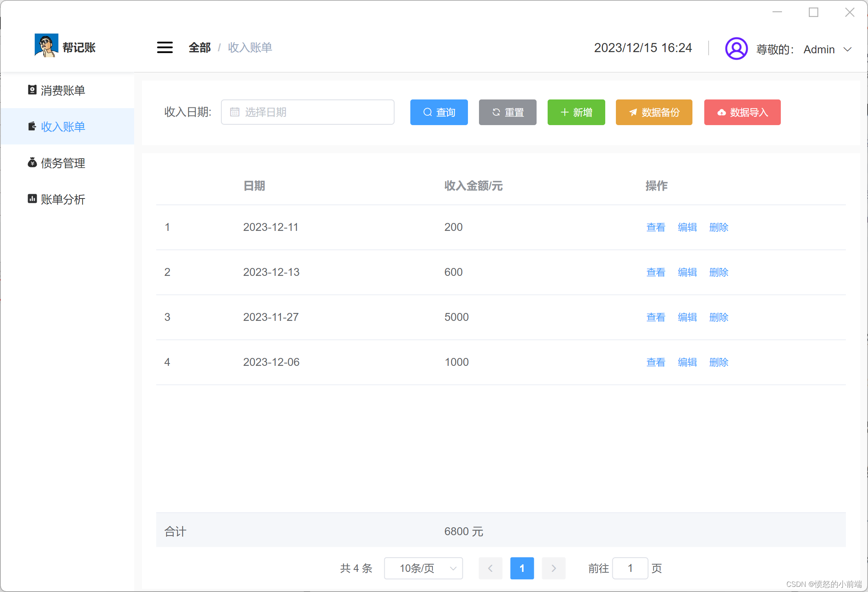Minimize the application window
Viewport: 868px width, 592px height.
click(x=777, y=12)
